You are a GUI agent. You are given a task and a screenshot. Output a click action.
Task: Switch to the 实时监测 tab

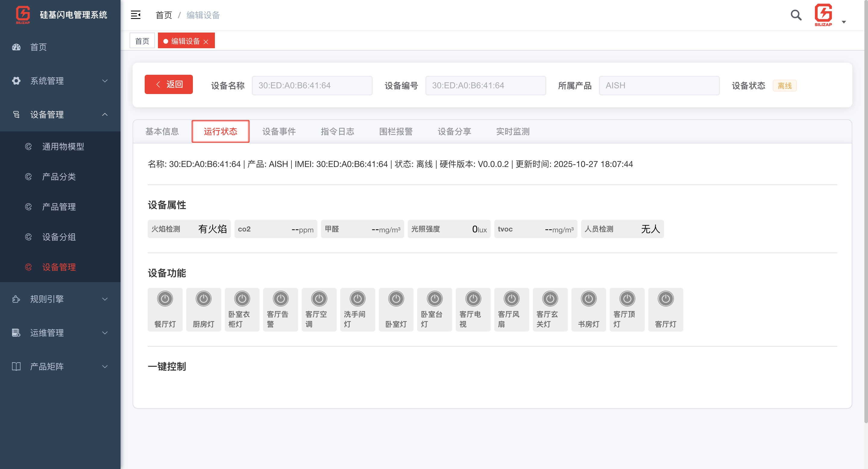click(x=512, y=131)
